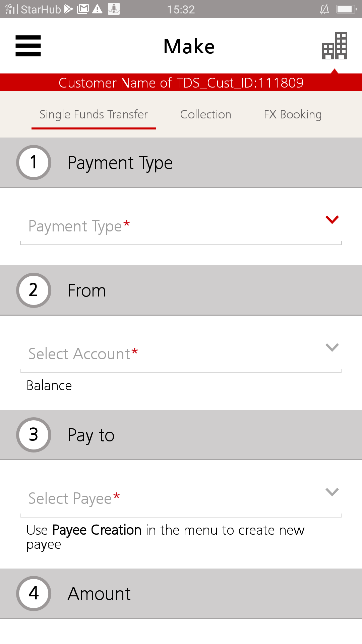
Task: Tap the warning triangle status icon
Action: click(x=97, y=9)
